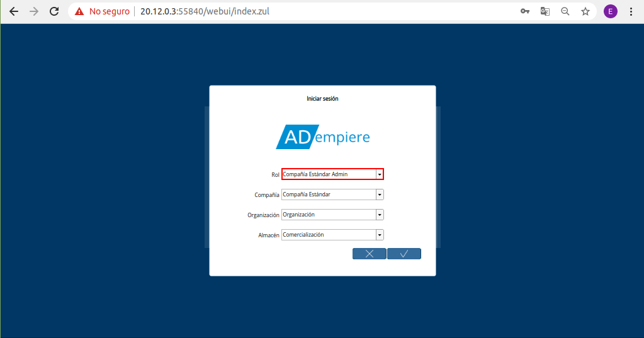Expand the Organización dropdown arrow
The width and height of the screenshot is (644, 338).
380,215
